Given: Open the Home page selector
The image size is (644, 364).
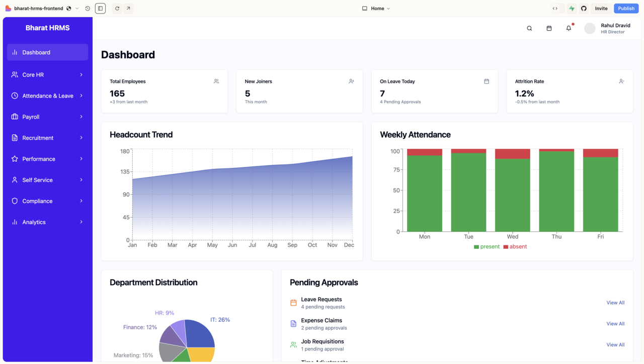Looking at the screenshot, I should coord(376,8).
